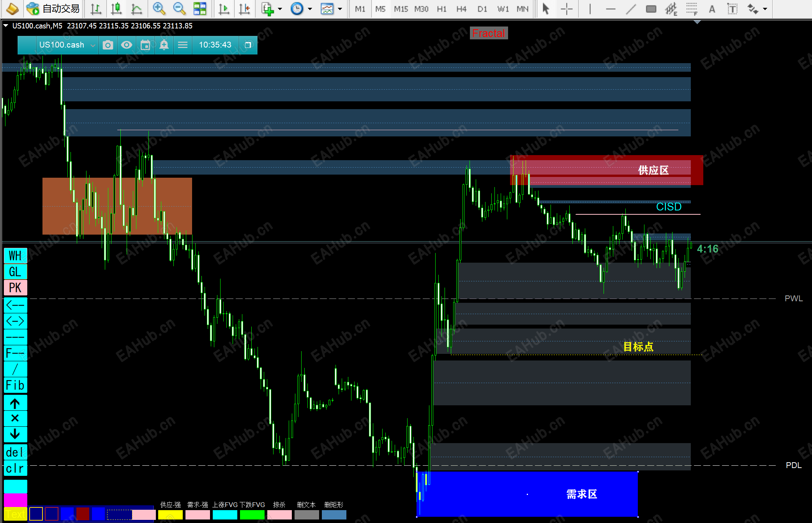Toggle auto trading (自动交易) button
This screenshot has height=523, width=812.
click(53, 9)
